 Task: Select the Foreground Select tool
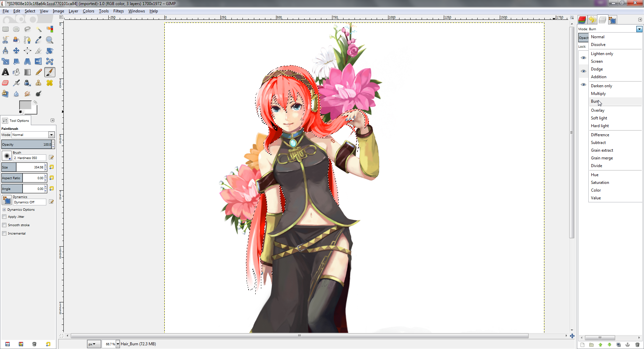(x=16, y=40)
